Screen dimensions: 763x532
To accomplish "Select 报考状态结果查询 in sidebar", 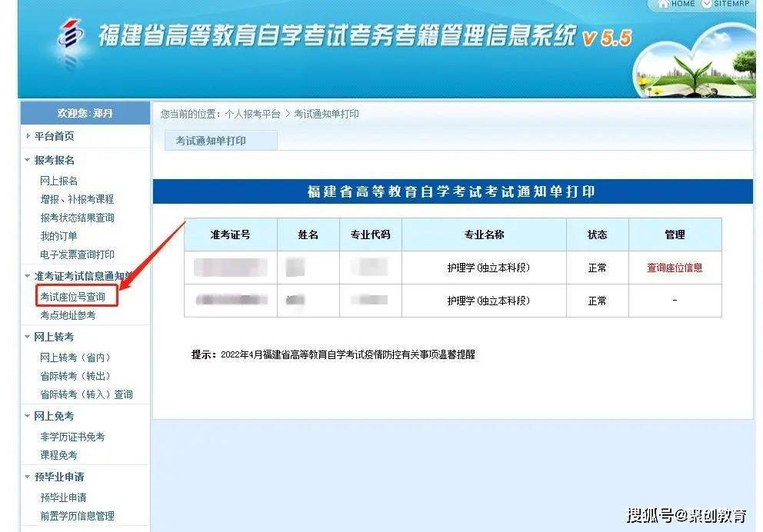I will (x=77, y=218).
